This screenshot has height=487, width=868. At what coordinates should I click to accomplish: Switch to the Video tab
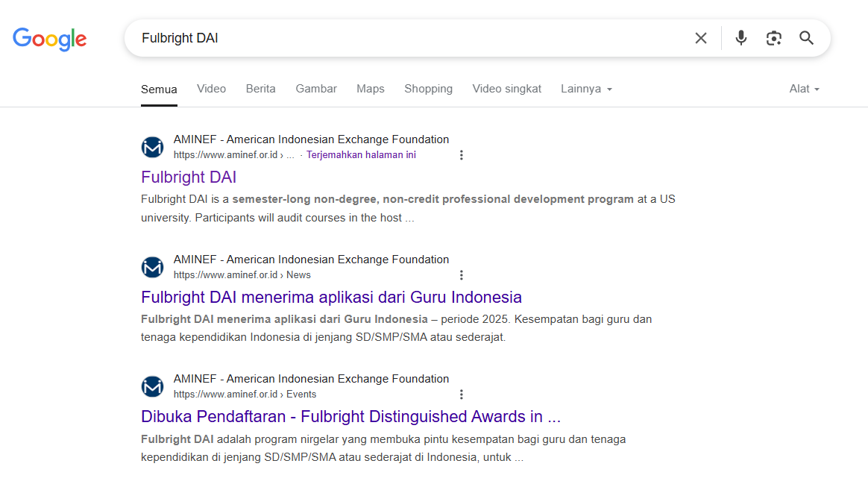tap(212, 89)
